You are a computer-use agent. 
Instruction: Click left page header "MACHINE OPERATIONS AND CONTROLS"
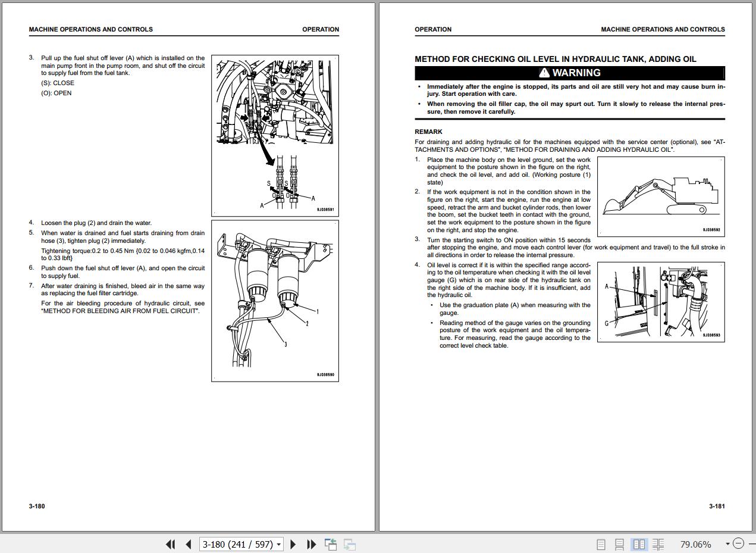click(x=90, y=29)
